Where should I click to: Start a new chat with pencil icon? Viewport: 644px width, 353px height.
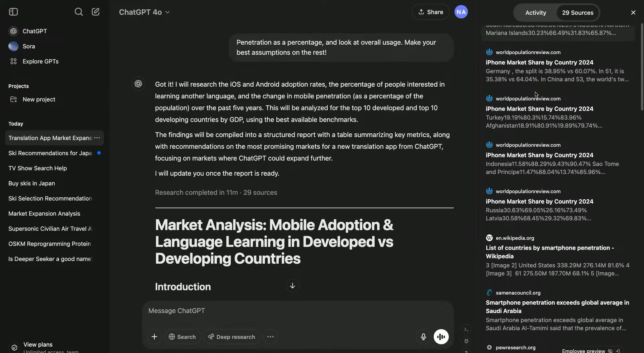[x=96, y=12]
